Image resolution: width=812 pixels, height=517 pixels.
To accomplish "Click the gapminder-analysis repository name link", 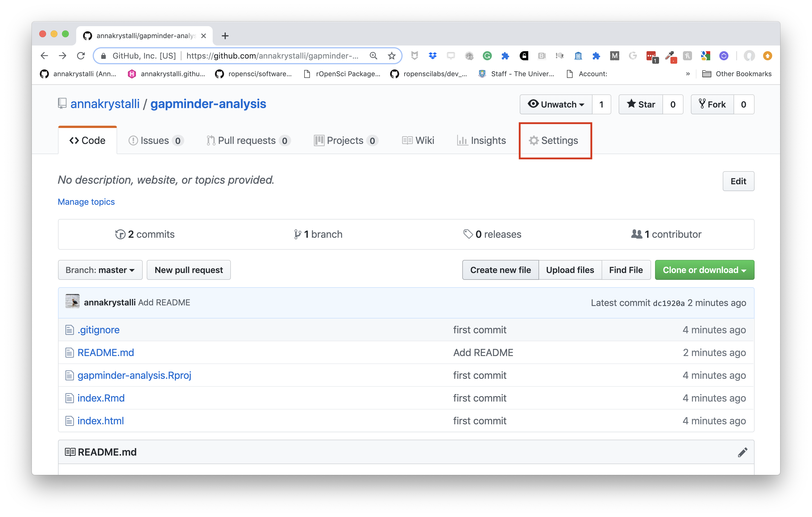I will coord(208,104).
